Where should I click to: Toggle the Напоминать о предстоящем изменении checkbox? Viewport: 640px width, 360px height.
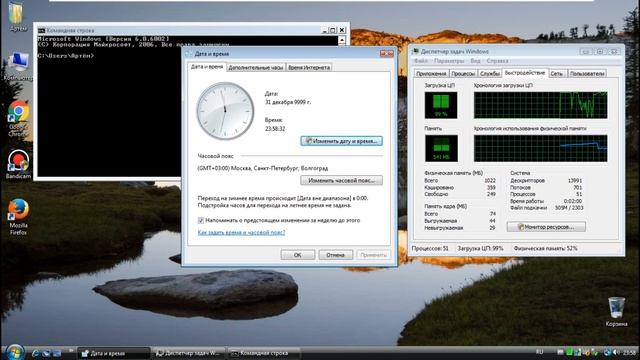click(201, 220)
